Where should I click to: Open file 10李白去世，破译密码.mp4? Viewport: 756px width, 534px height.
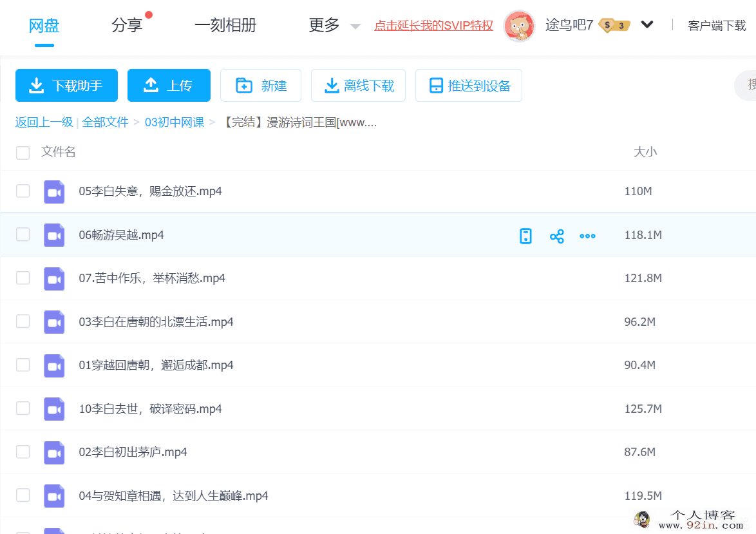[x=150, y=409]
